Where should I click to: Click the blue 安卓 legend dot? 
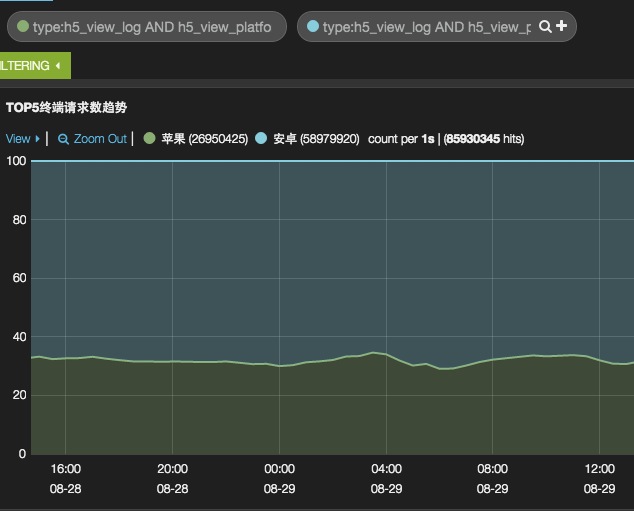point(261,139)
